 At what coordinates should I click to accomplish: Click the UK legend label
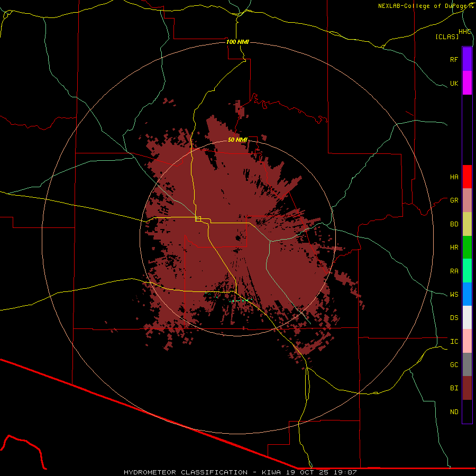[454, 83]
